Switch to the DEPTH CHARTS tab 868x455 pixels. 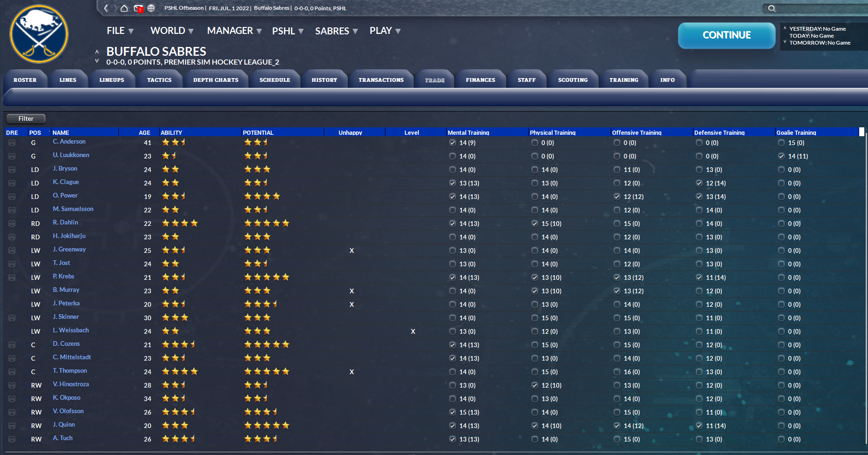(x=216, y=80)
